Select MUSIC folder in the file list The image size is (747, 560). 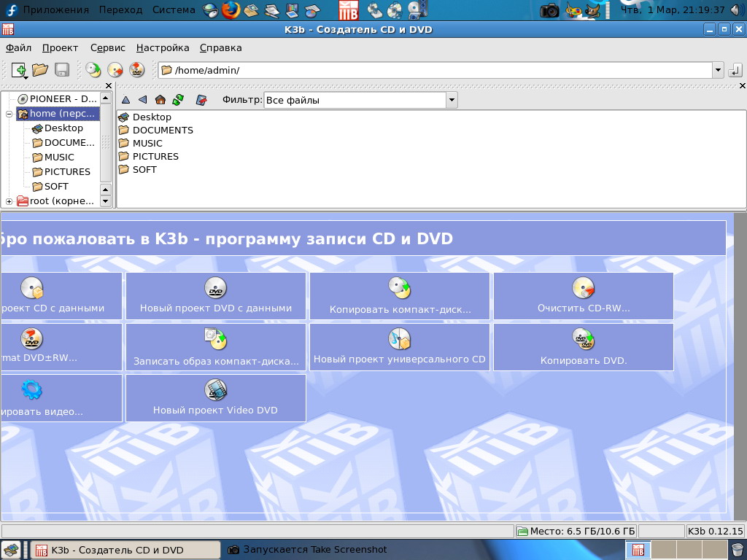click(141, 144)
